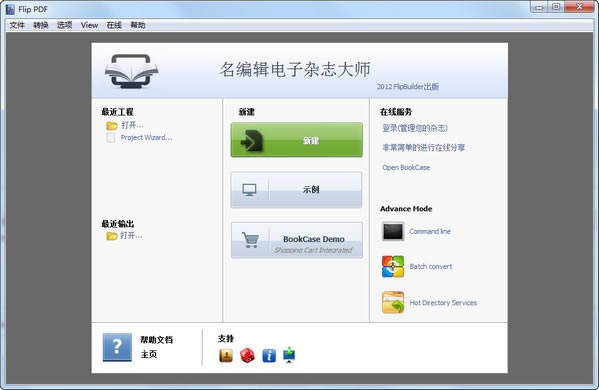This screenshot has width=599, height=390.
Task: Click 打开... link under 最近输出
Action: 131,236
